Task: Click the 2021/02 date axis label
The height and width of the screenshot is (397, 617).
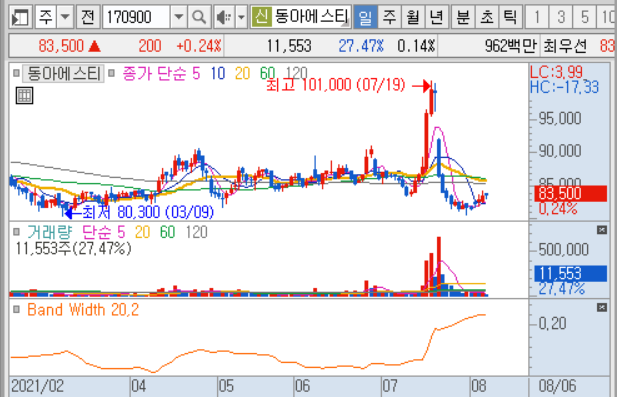Action: (37, 386)
